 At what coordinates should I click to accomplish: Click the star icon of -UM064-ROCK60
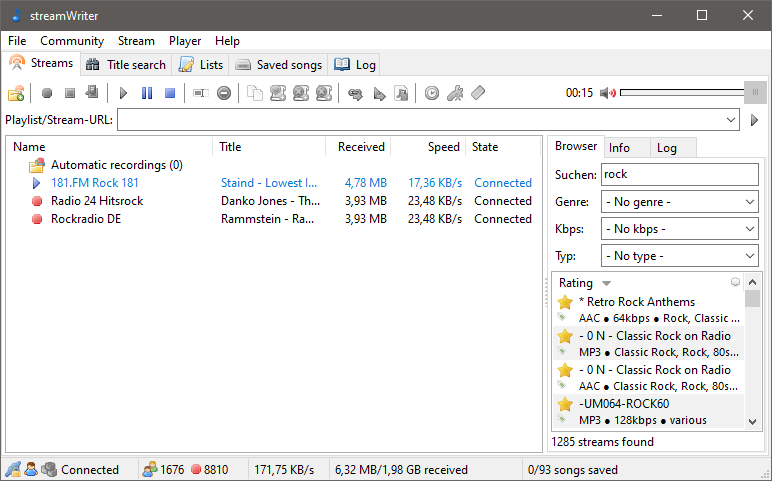coord(565,404)
